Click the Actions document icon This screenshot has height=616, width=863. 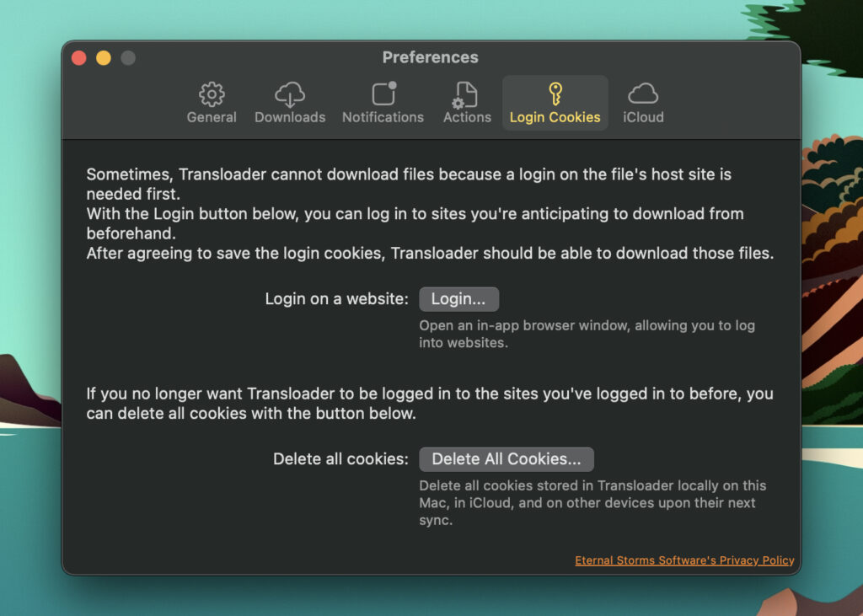(x=466, y=93)
